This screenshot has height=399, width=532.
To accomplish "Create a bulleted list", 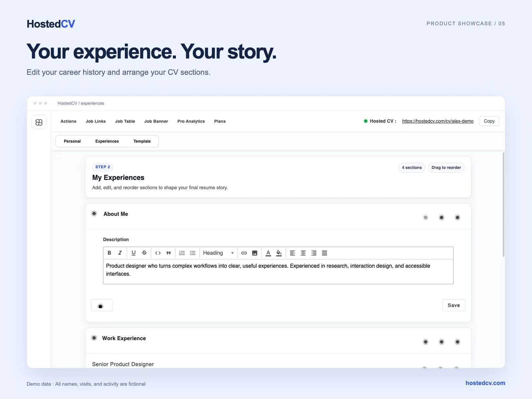I will tap(193, 253).
